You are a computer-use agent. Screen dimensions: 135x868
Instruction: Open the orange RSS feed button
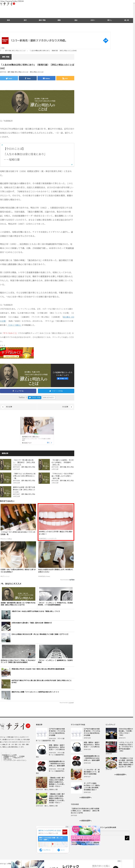pos(65,78)
